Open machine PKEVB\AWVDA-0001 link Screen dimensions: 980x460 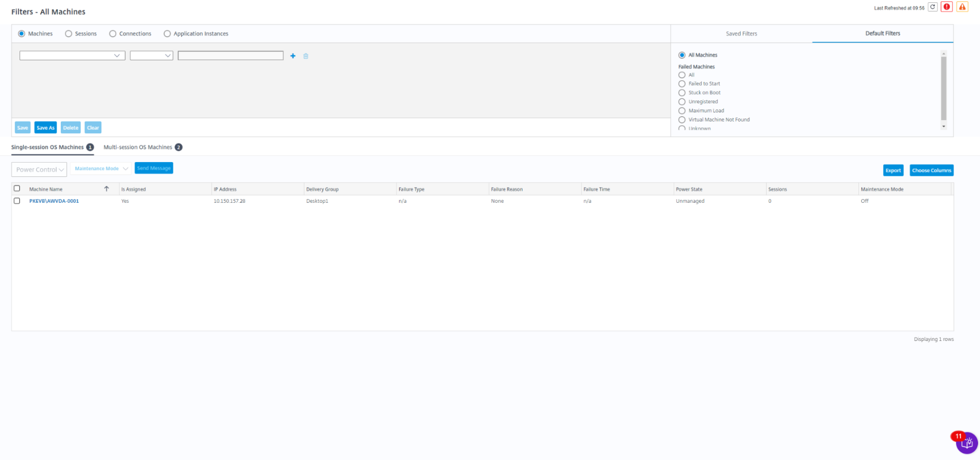[54, 201]
